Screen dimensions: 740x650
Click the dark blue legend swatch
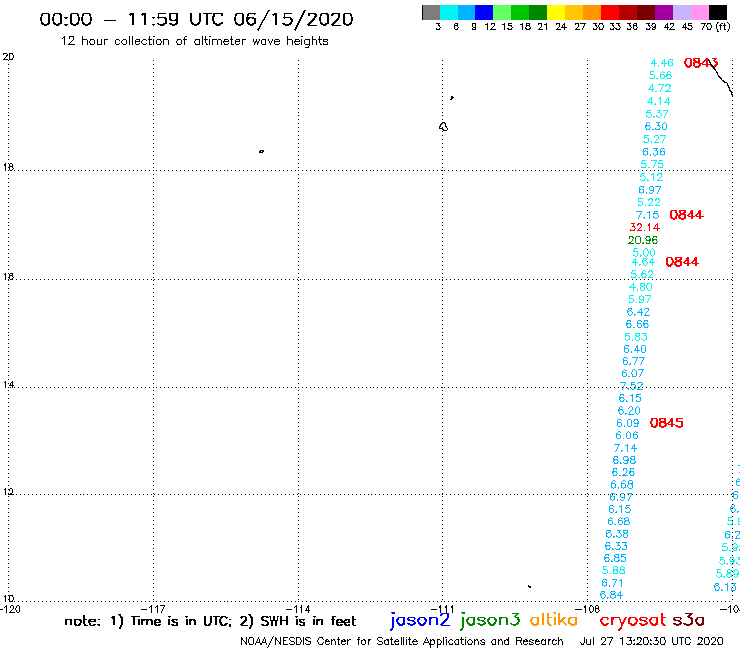(484, 12)
